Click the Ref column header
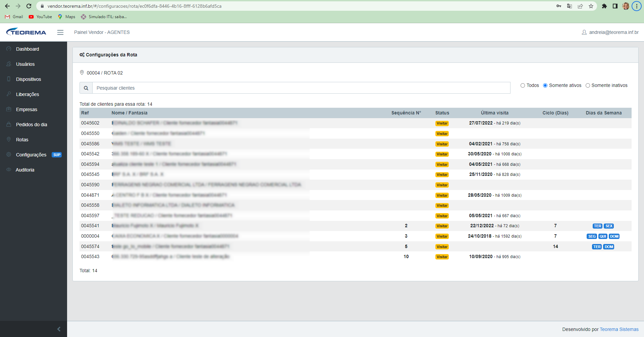Viewport: 644px width, 337px height. (x=85, y=113)
